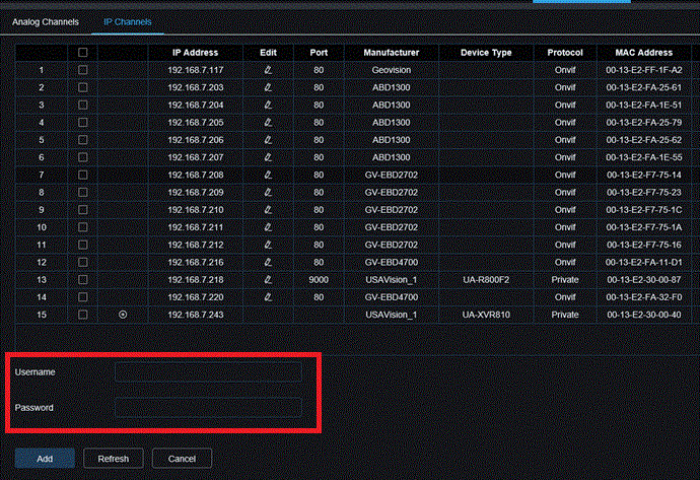Click device type UA-XVR810

(486, 314)
